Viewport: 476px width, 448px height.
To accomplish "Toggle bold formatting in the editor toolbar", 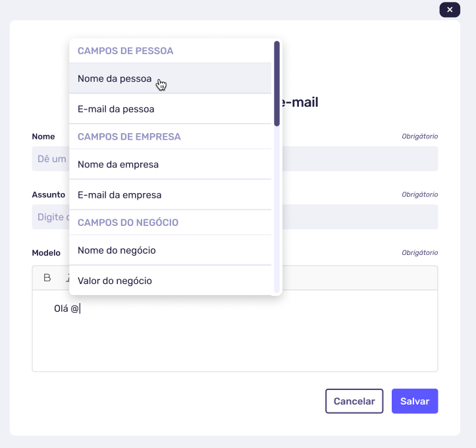I will pos(47,277).
